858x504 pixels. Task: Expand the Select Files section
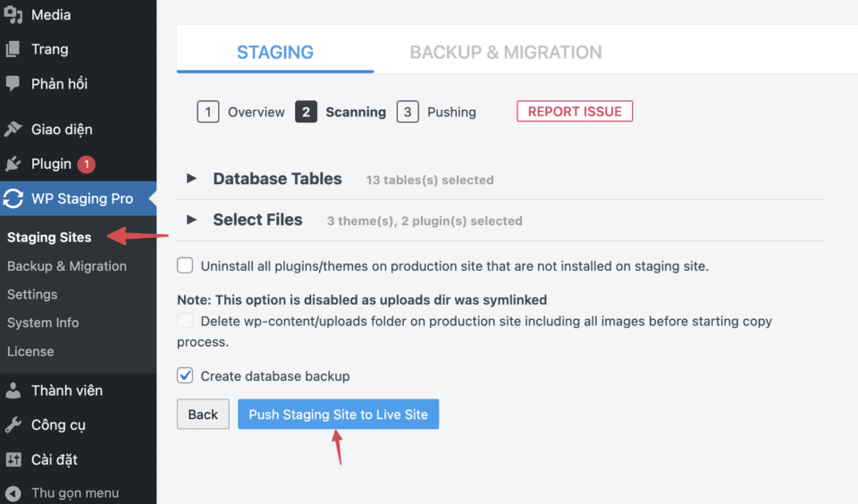191,220
